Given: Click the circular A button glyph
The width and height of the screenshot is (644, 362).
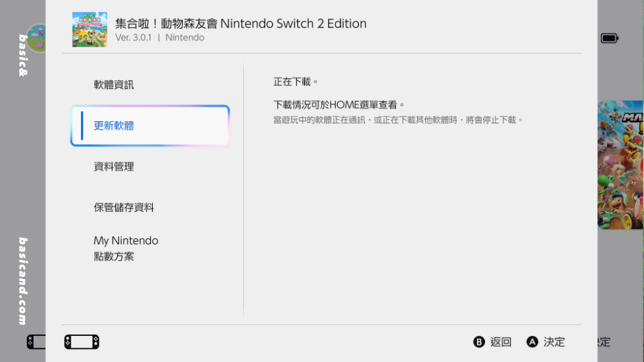Looking at the screenshot, I should pyautogui.click(x=532, y=342).
